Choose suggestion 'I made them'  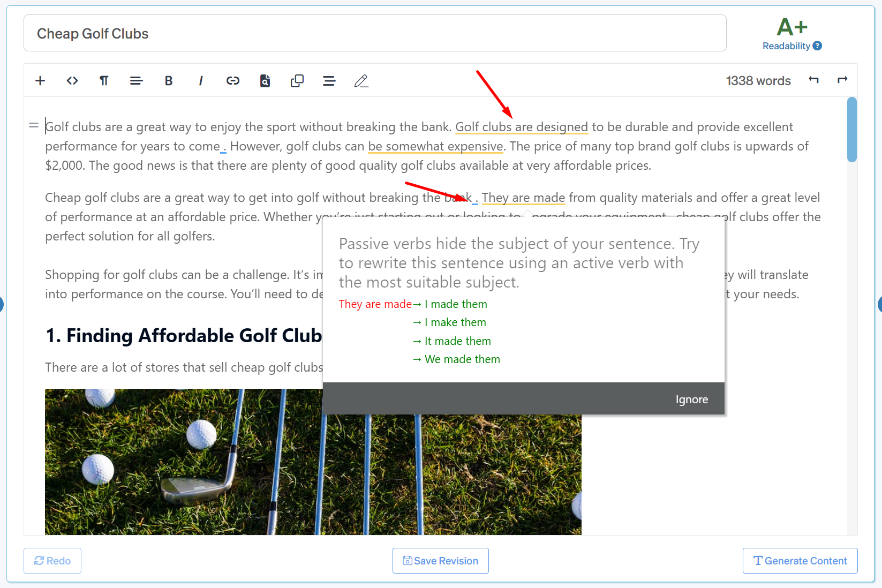(456, 304)
